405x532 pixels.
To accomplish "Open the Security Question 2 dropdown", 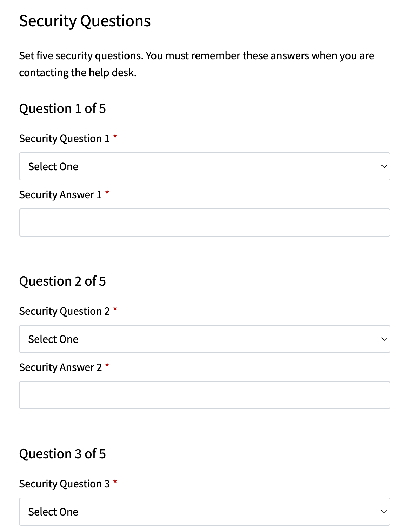I will 205,339.
